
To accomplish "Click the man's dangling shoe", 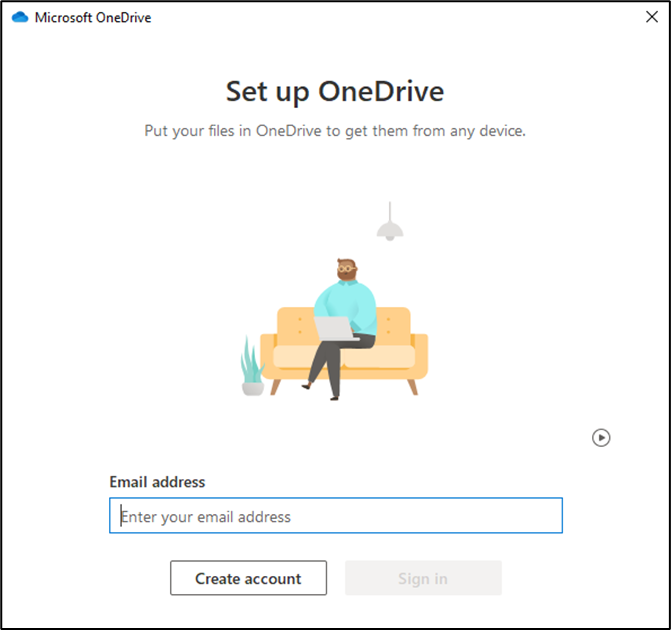I will pos(306,386).
